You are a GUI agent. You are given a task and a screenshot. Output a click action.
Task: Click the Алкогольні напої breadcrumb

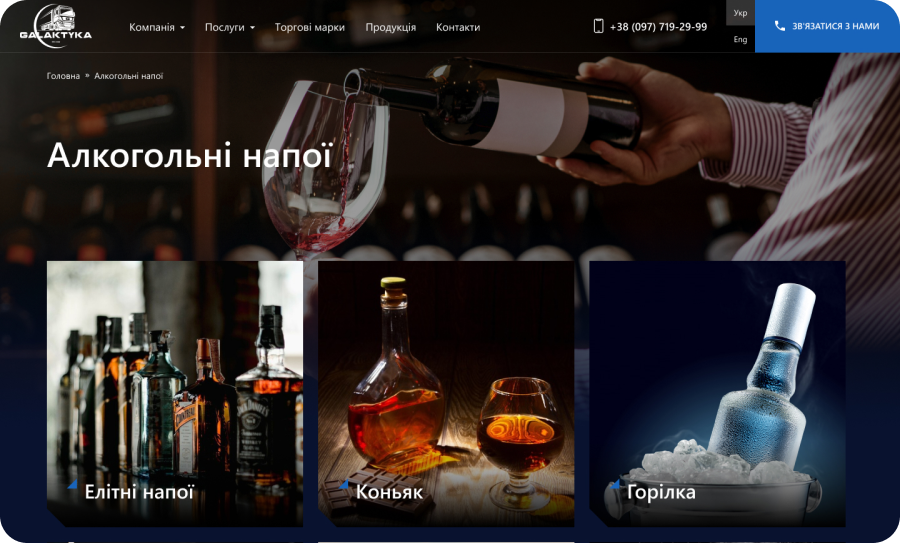(x=129, y=76)
